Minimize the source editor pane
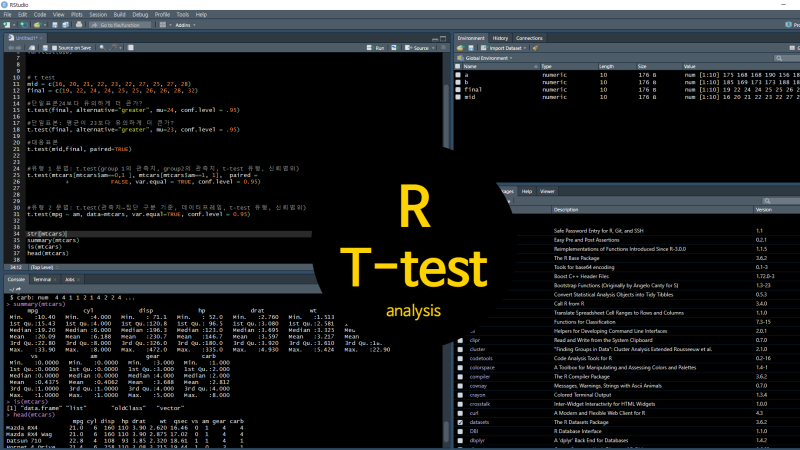 [x=435, y=39]
